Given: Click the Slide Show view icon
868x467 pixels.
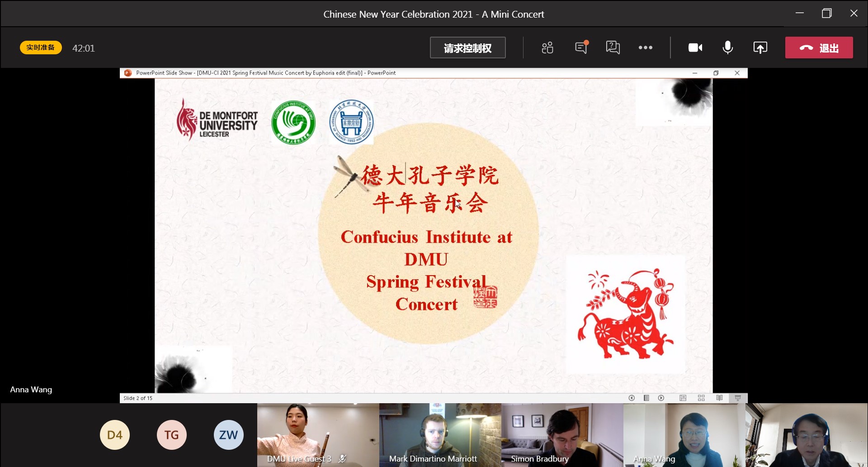Looking at the screenshot, I should [x=738, y=398].
